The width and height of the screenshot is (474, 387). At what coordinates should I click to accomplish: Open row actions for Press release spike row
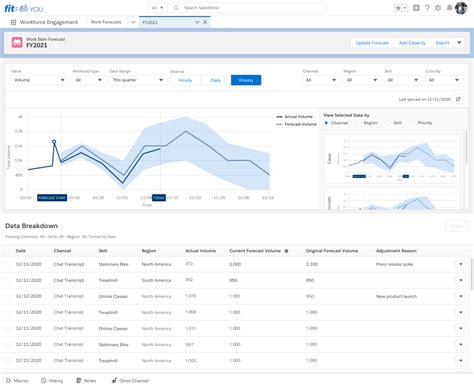(x=461, y=264)
